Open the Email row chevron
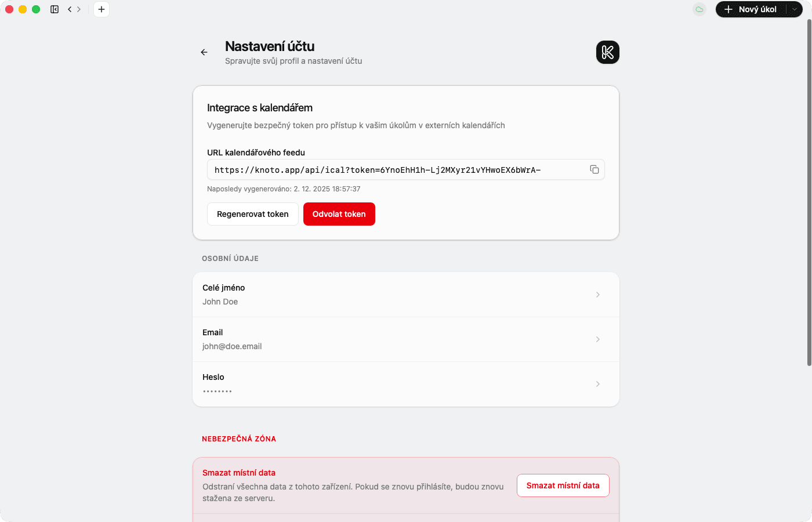 tap(597, 339)
